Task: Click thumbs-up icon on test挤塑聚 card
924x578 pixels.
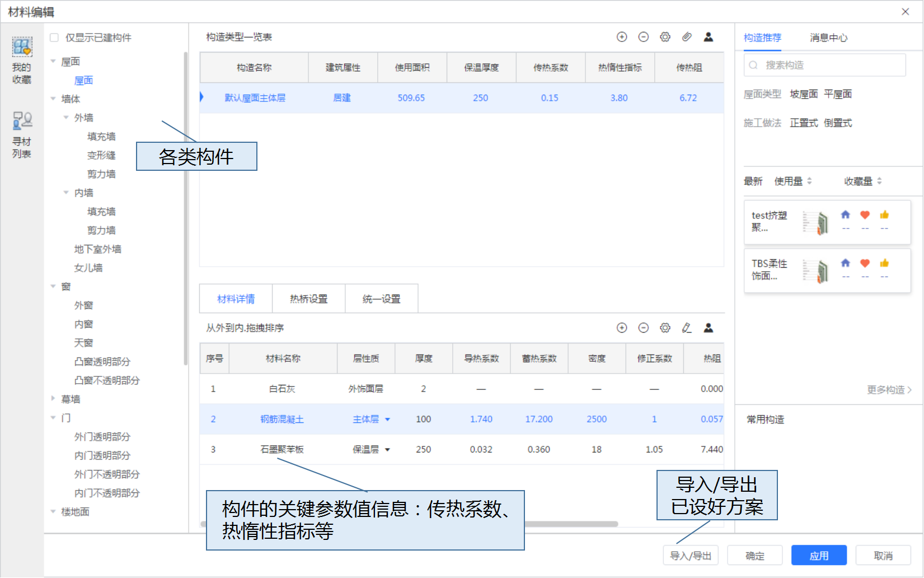Action: click(x=884, y=215)
